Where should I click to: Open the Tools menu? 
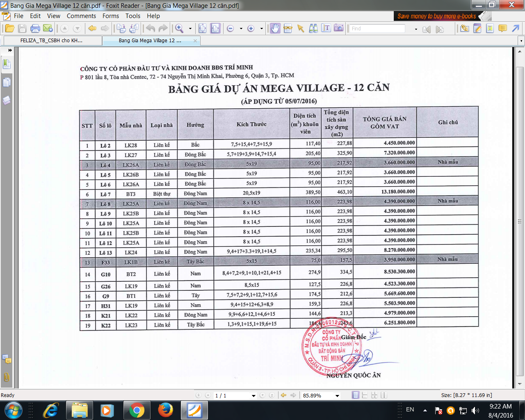pyautogui.click(x=133, y=16)
